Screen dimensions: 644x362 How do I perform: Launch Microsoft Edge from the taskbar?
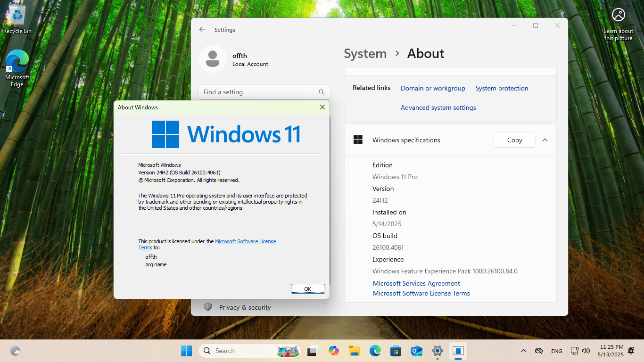click(375, 351)
